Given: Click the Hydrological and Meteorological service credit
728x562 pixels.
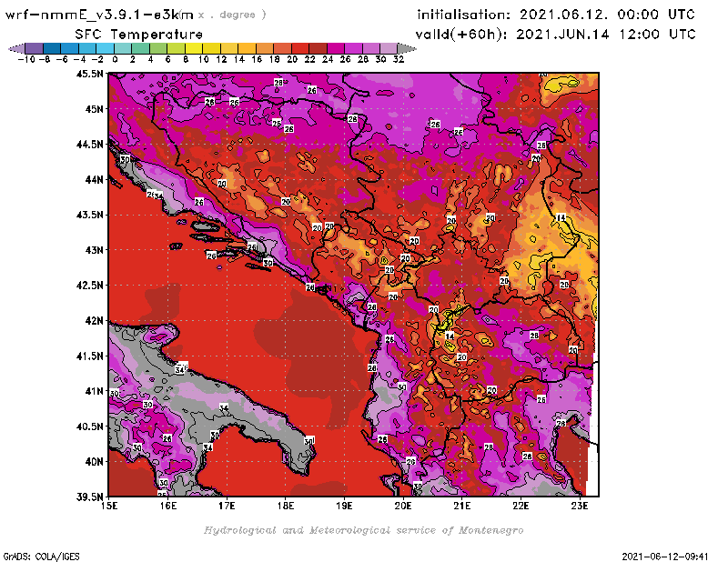Looking at the screenshot, I should pyautogui.click(x=363, y=530).
